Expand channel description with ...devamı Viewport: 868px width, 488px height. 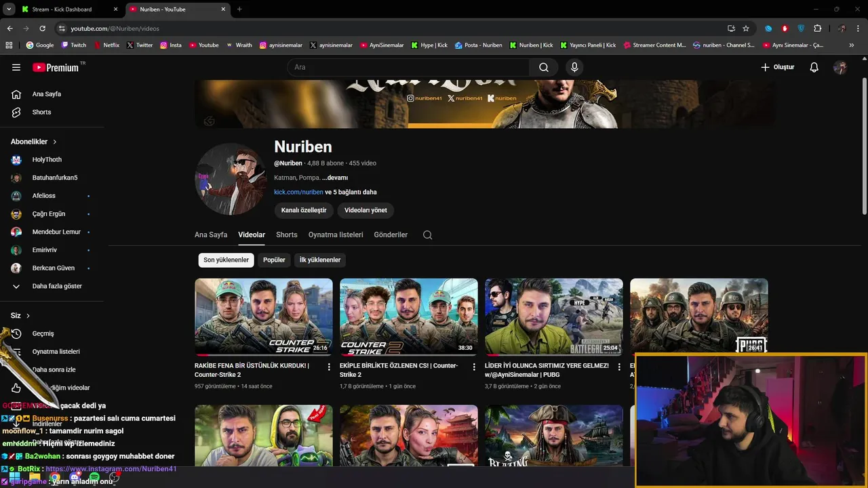(335, 178)
